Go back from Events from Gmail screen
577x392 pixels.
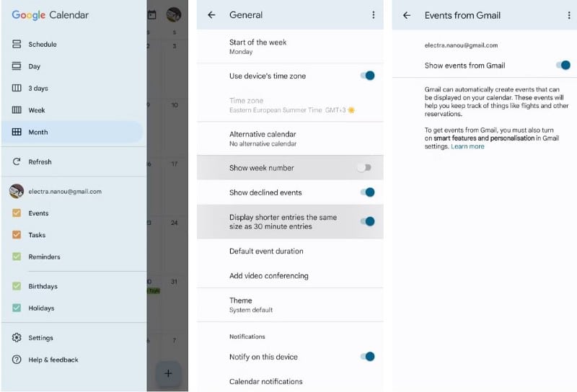coord(407,15)
